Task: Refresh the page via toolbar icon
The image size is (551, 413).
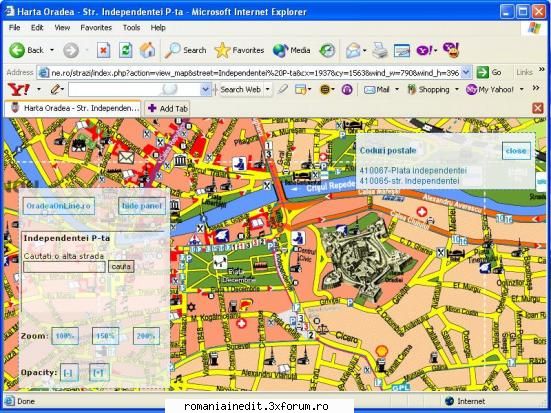Action: (125, 50)
